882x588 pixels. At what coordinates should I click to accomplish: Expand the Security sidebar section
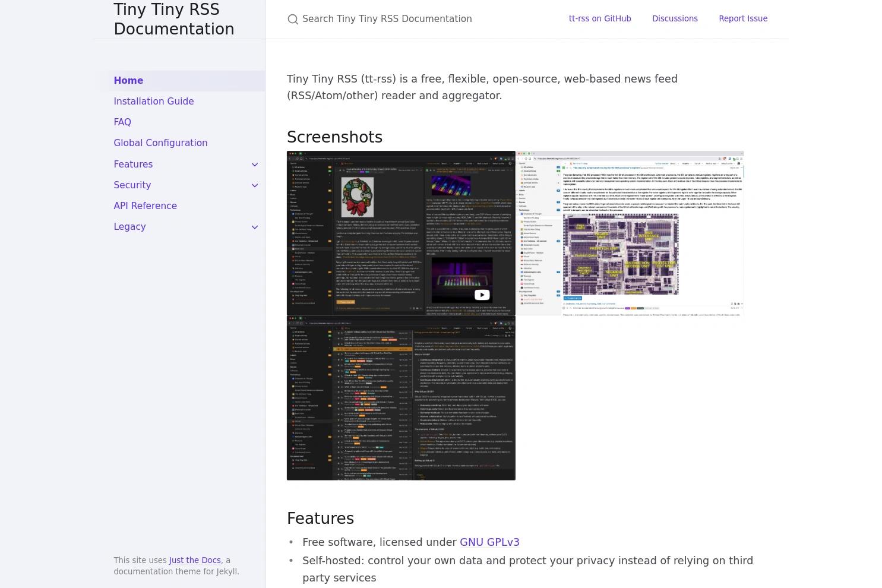click(x=255, y=185)
